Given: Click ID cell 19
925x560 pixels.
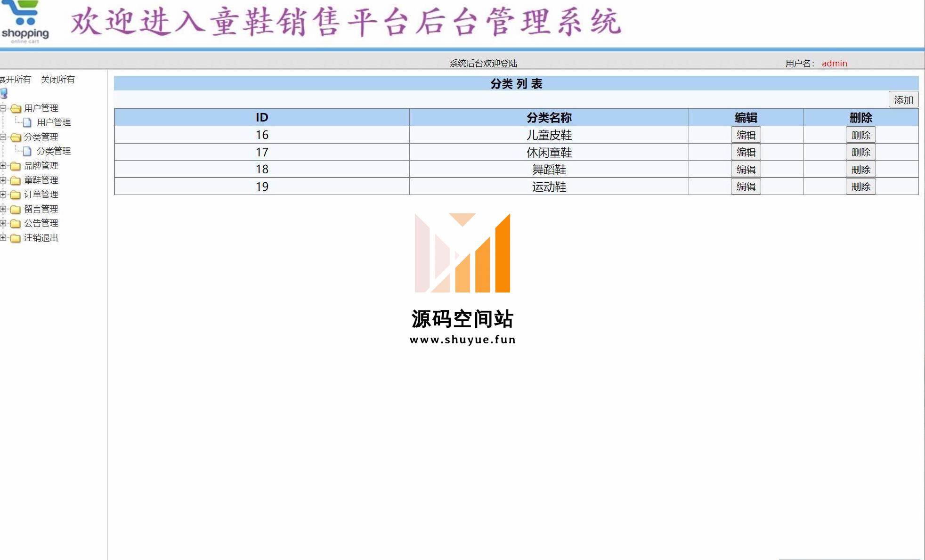Looking at the screenshot, I should [262, 187].
